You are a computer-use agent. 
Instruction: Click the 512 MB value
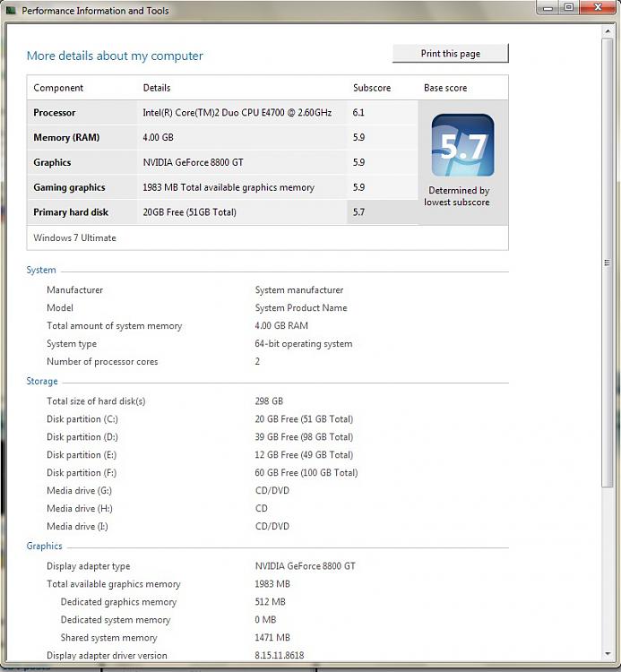point(270,602)
